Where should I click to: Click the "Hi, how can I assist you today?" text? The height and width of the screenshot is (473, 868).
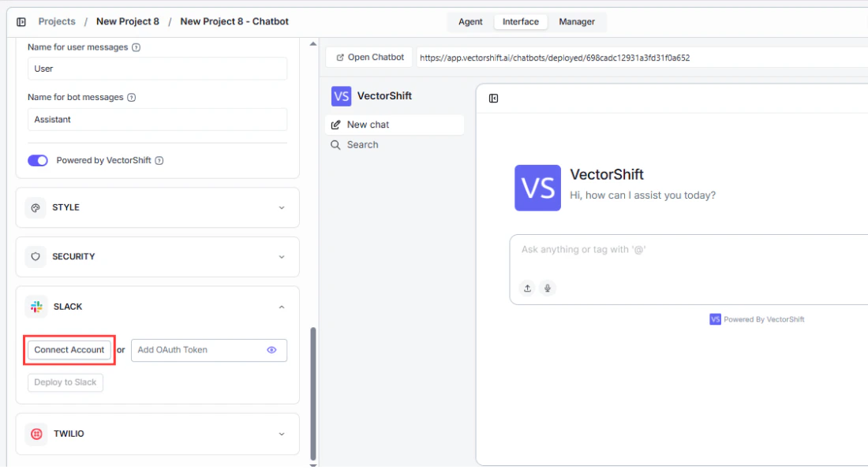(642, 196)
